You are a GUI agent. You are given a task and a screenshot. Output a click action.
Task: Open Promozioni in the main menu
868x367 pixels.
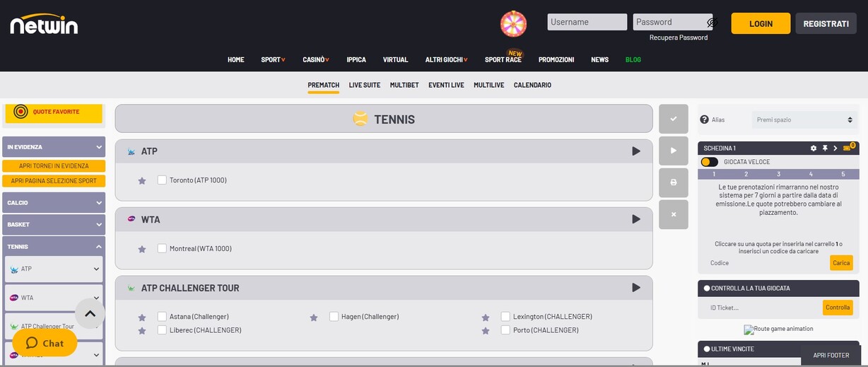(556, 59)
